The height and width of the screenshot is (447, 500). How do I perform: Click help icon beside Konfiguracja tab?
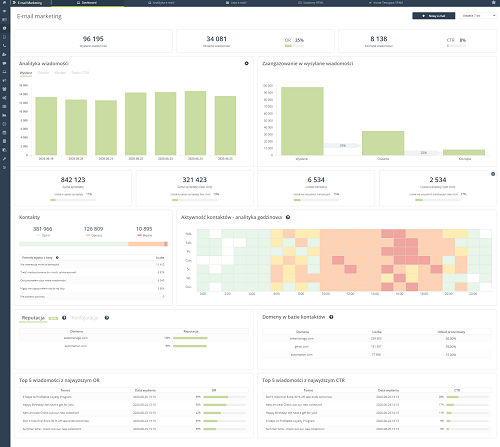(x=107, y=318)
